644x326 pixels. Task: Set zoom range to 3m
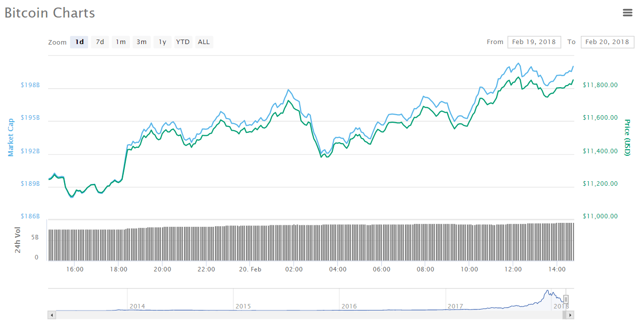(142, 42)
